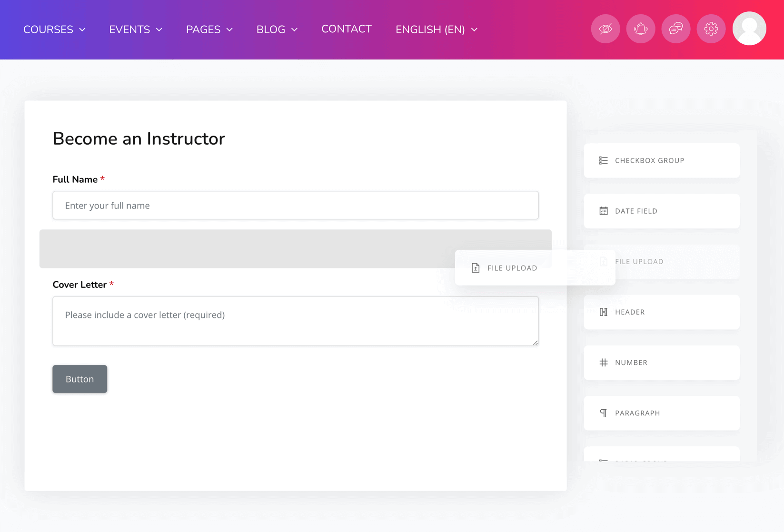784x532 pixels.
Task: Open the Blog menu
Action: click(x=277, y=30)
